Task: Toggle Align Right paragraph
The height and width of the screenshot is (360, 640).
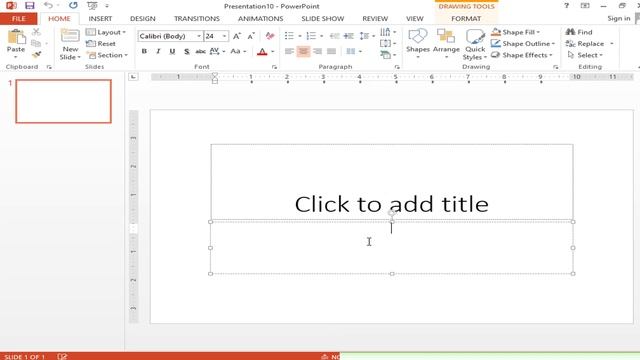Action: (x=318, y=51)
